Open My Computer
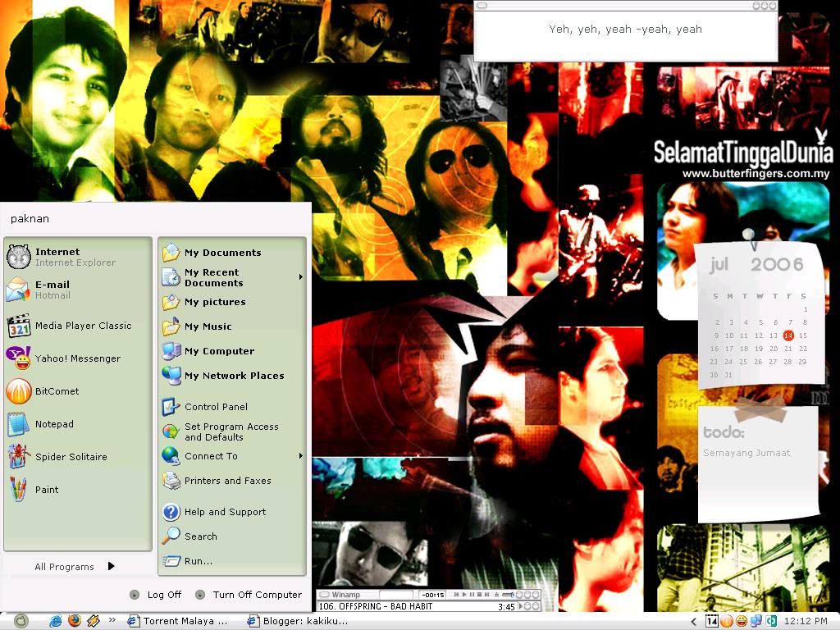840x630 pixels. click(x=232, y=351)
